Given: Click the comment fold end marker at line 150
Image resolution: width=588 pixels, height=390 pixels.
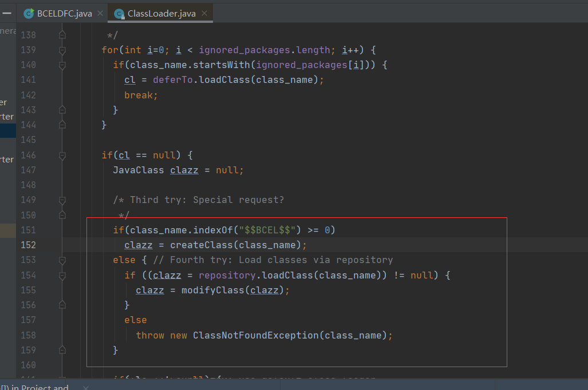Looking at the screenshot, I should (x=62, y=215).
